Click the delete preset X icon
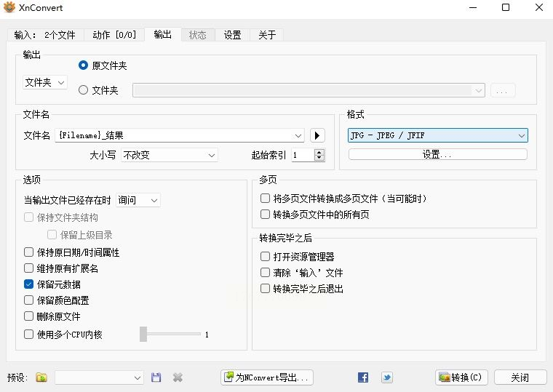 pyautogui.click(x=178, y=377)
